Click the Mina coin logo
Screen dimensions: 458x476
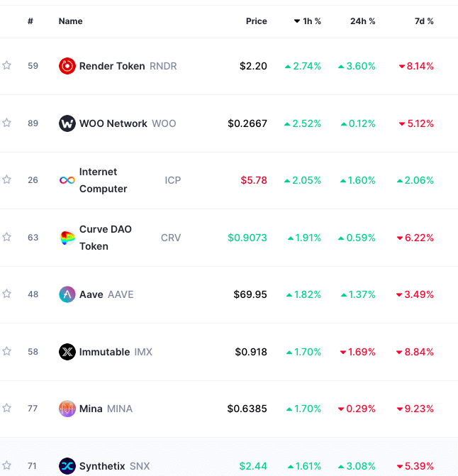pos(67,409)
